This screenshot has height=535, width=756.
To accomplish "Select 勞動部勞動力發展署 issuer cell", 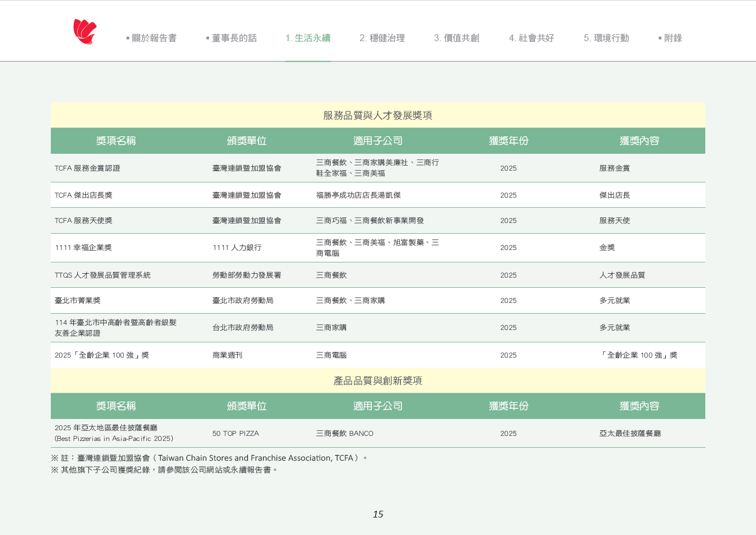I will tap(247, 275).
